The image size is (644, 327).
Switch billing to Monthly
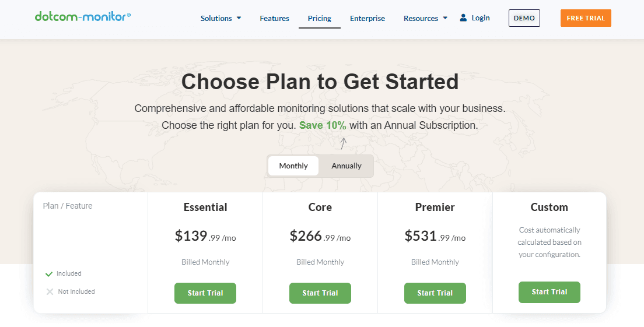(x=293, y=166)
